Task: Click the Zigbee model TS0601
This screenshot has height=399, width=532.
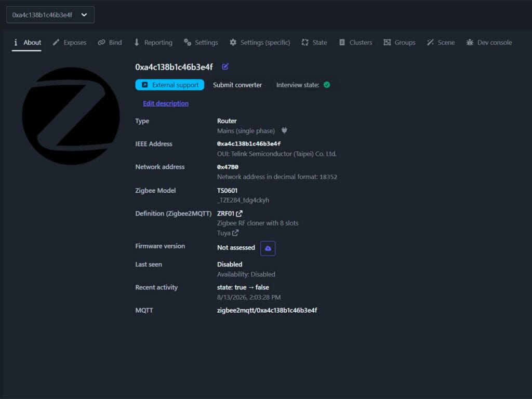Action: tap(228, 190)
